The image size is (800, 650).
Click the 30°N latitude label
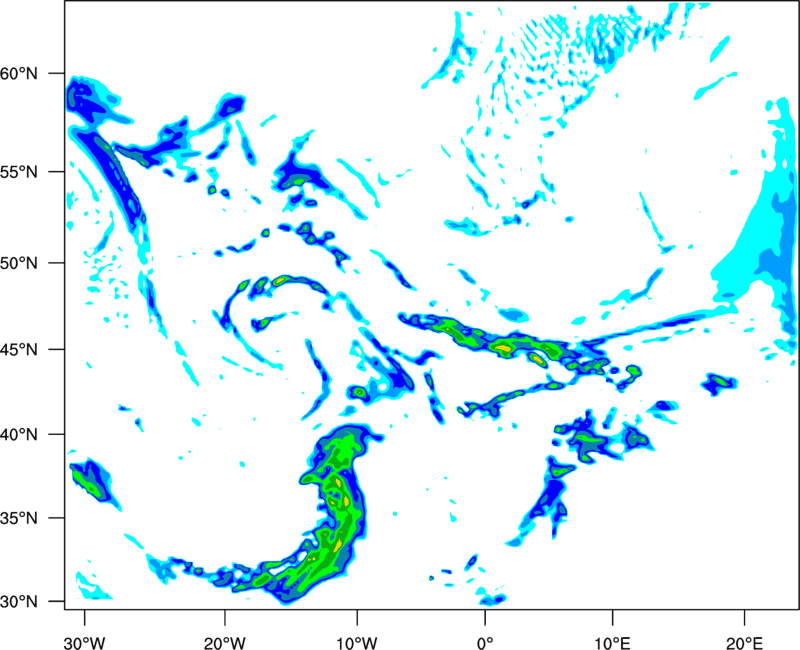[x=19, y=602]
